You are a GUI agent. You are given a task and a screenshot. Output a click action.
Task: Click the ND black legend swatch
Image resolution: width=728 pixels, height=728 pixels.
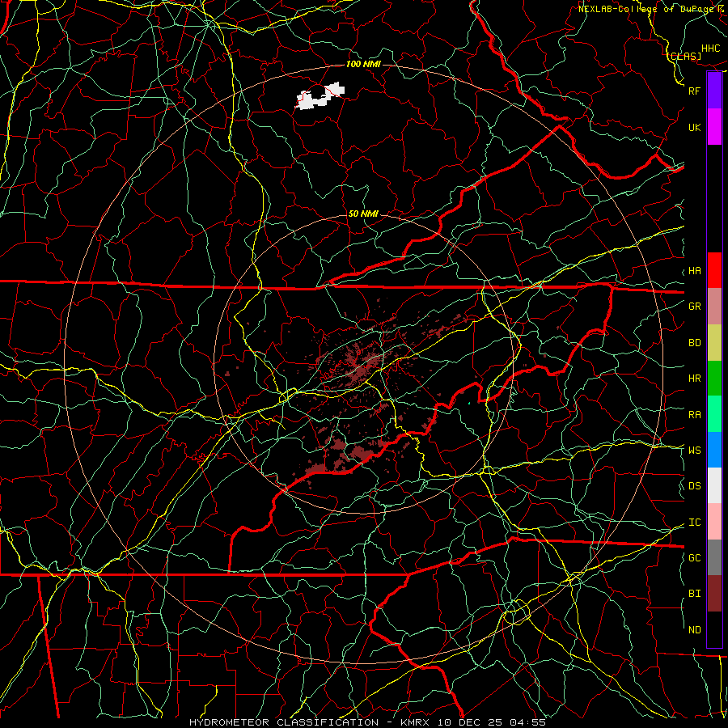tap(714, 629)
